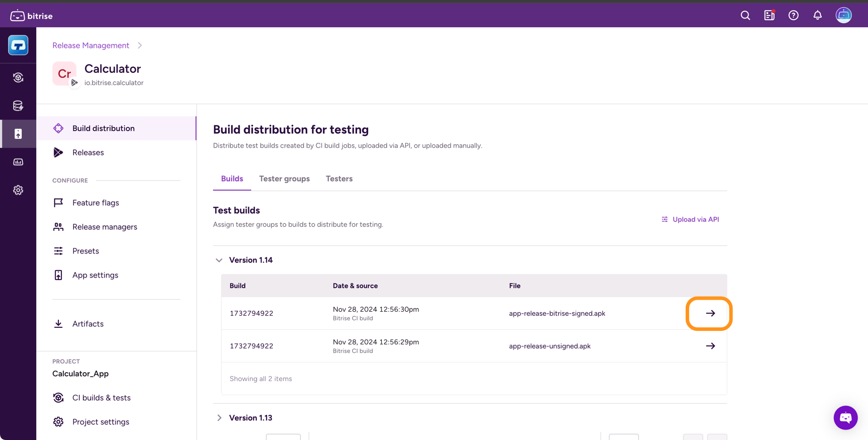The width and height of the screenshot is (868, 440).
Task: Click the Calculator app title
Action: pyautogui.click(x=113, y=68)
